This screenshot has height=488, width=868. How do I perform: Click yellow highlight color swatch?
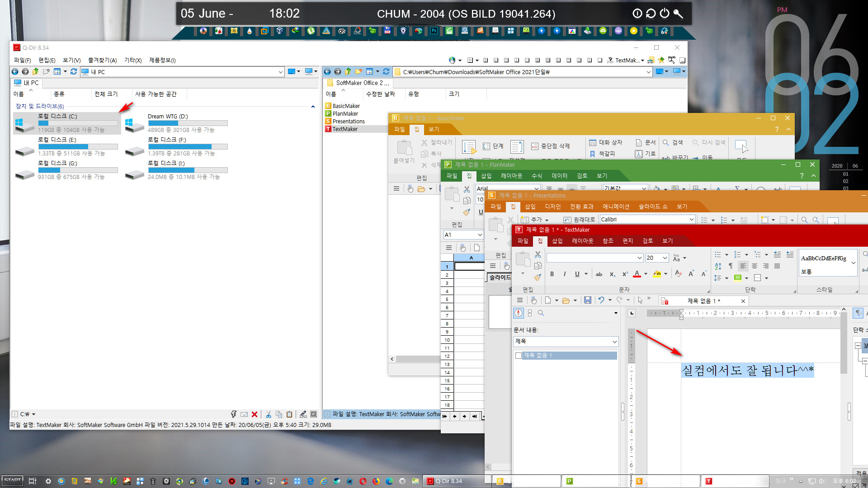click(x=657, y=274)
